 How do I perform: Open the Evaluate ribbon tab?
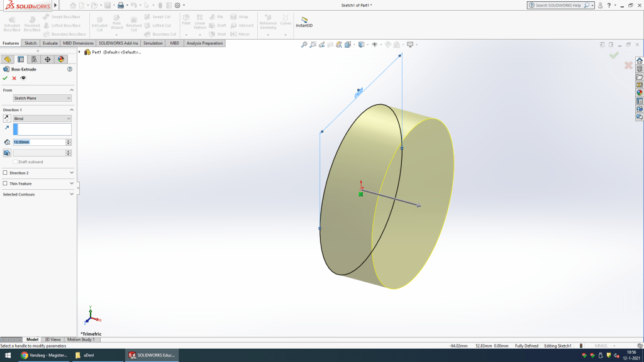coord(50,43)
